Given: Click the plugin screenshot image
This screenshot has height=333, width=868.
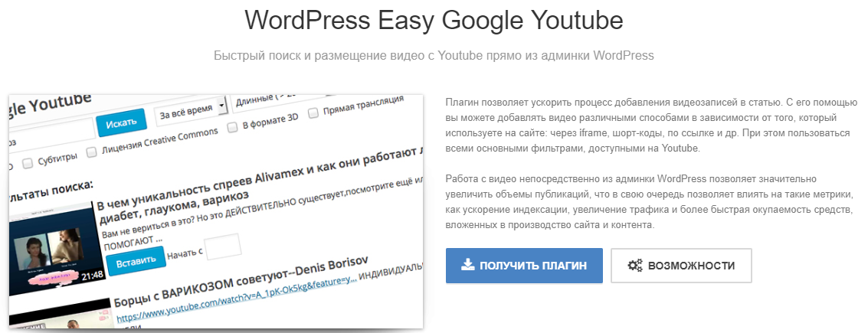Looking at the screenshot, I should (x=216, y=211).
